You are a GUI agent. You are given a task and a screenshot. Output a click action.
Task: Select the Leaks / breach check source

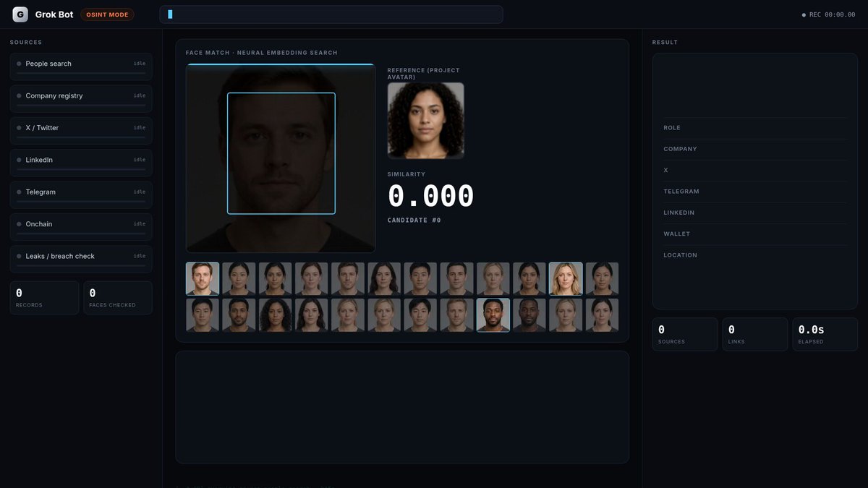(81, 259)
